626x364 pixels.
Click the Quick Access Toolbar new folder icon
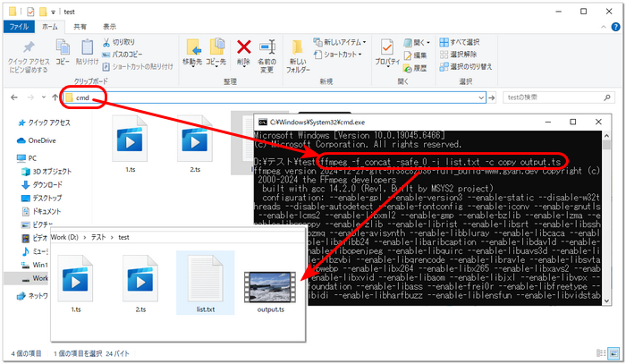click(43, 12)
